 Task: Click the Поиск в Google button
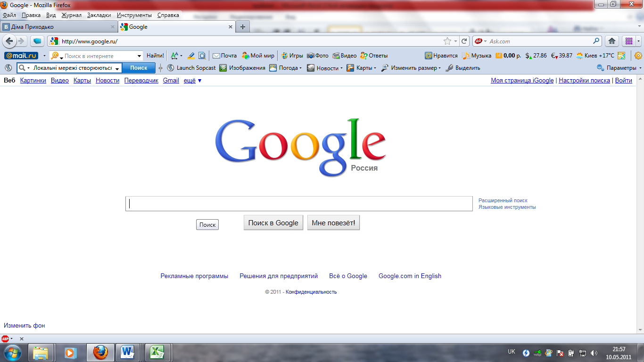point(273,223)
